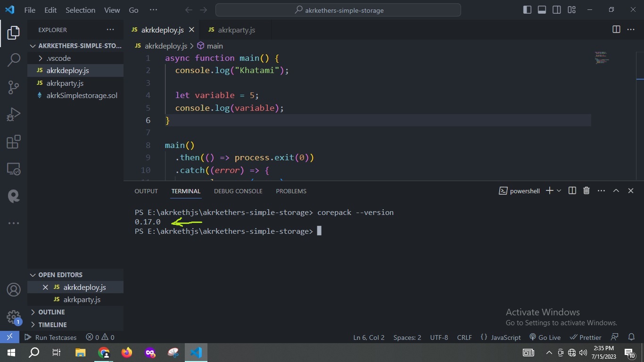This screenshot has width=644, height=362.
Task: Open the terminal profile dropdown chevron
Action: [560, 190]
